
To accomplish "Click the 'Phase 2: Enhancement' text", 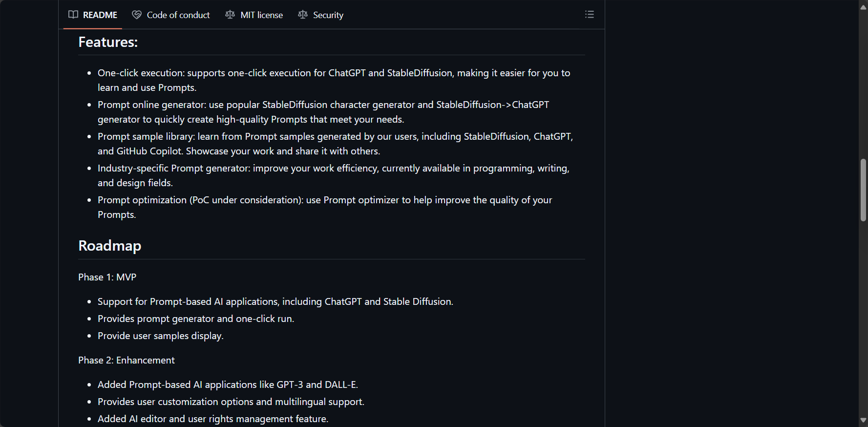I will coord(127,360).
